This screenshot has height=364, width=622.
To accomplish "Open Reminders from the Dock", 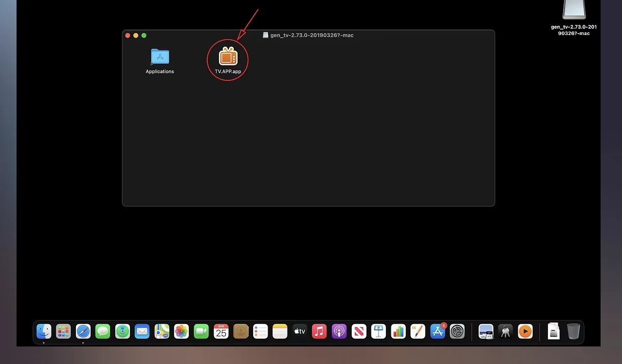I will pos(260,331).
